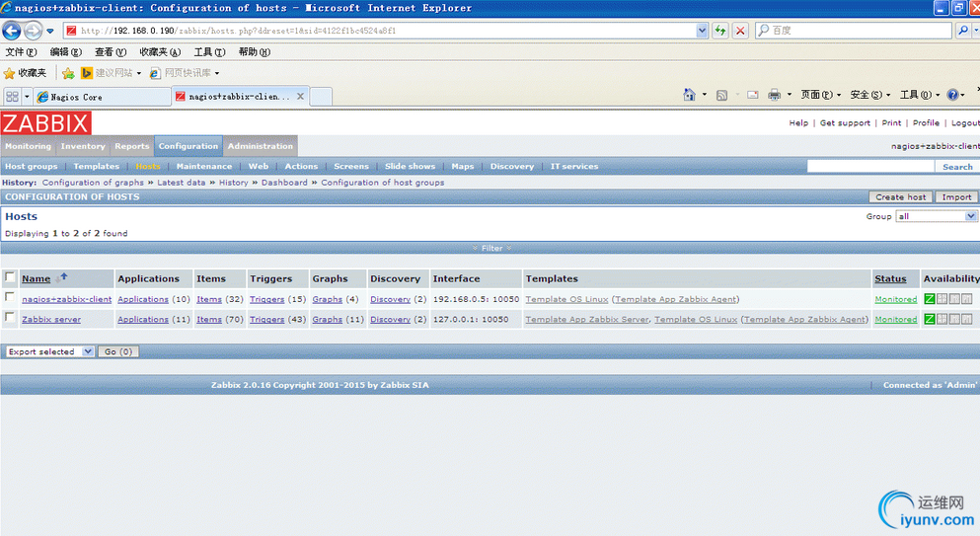Open the Templates submenu
This screenshot has width=980, height=536.
pos(97,166)
